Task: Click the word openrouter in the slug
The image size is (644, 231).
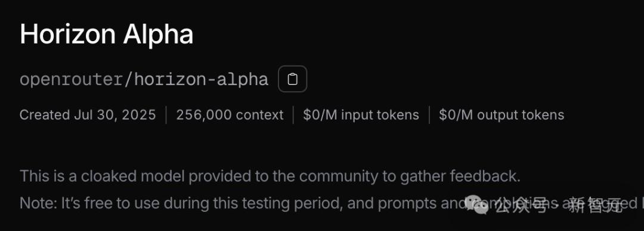Action: click(71, 79)
